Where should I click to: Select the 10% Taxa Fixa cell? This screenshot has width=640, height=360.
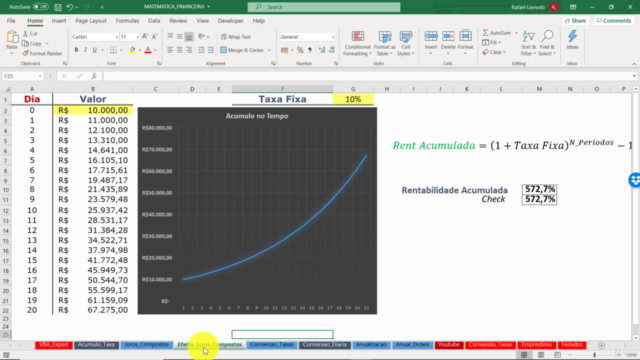pos(353,99)
